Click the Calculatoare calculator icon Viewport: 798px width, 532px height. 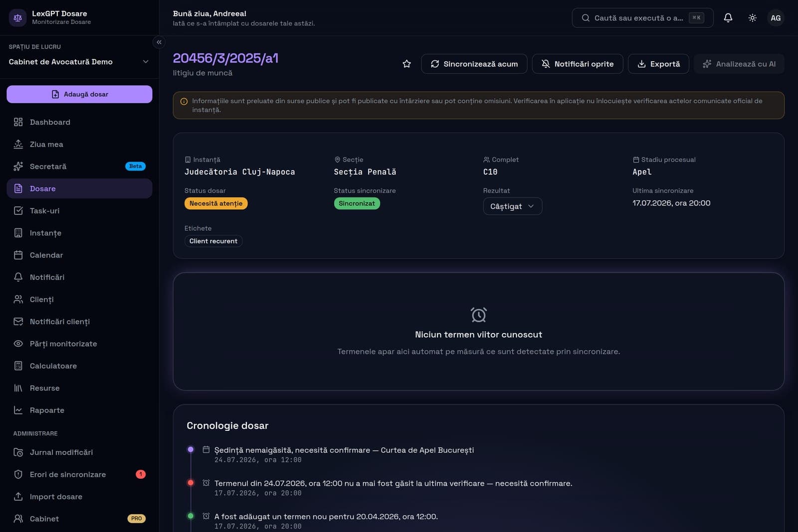18,366
